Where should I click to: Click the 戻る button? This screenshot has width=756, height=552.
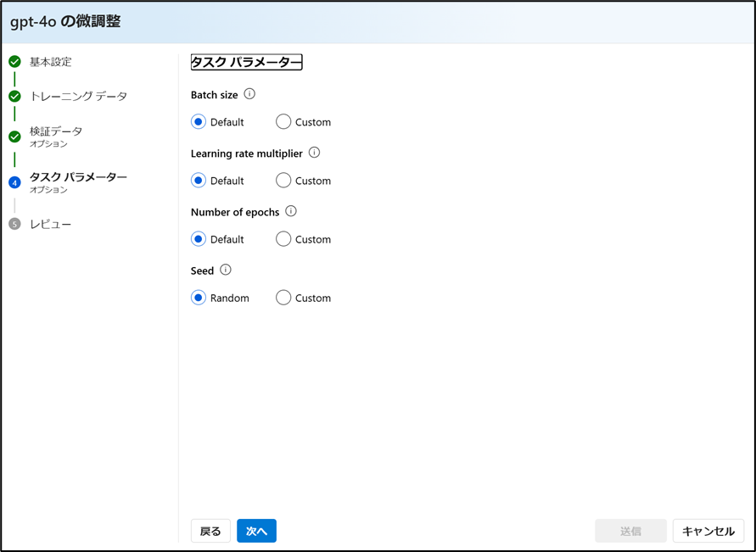(x=210, y=531)
